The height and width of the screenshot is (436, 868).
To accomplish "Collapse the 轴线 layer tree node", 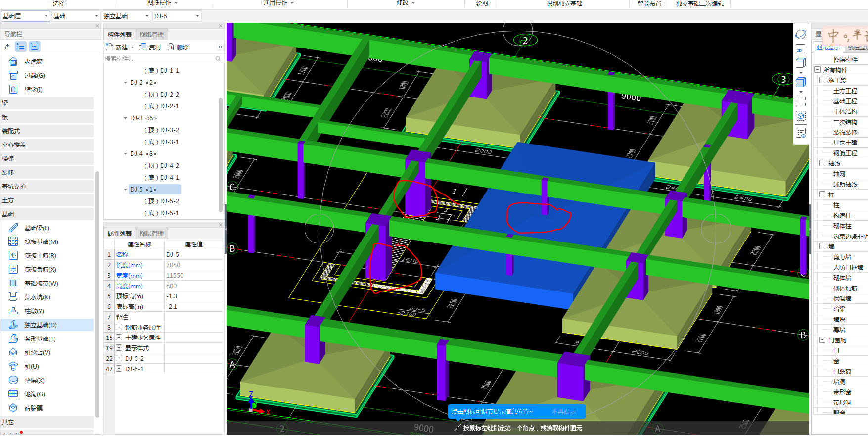I will [822, 163].
